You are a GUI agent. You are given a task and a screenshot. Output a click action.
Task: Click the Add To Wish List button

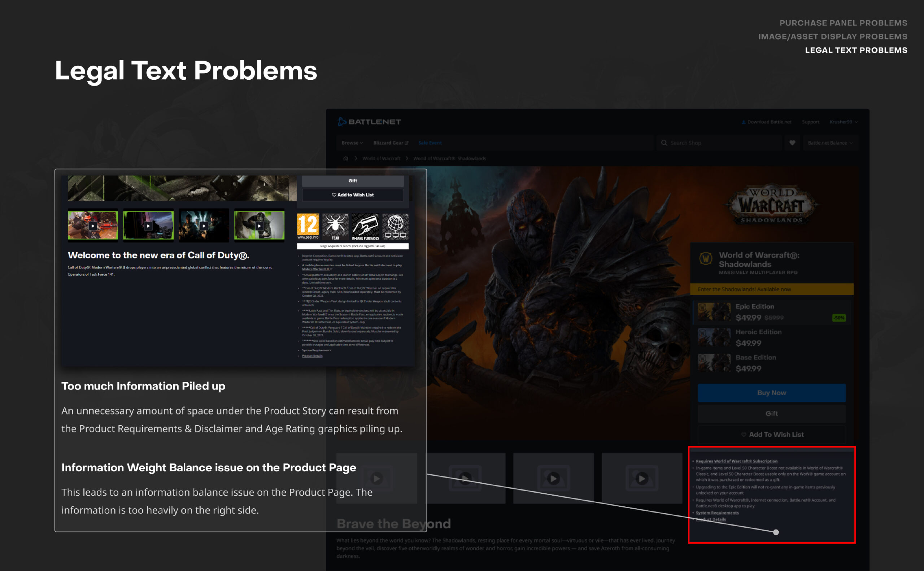[x=771, y=434]
